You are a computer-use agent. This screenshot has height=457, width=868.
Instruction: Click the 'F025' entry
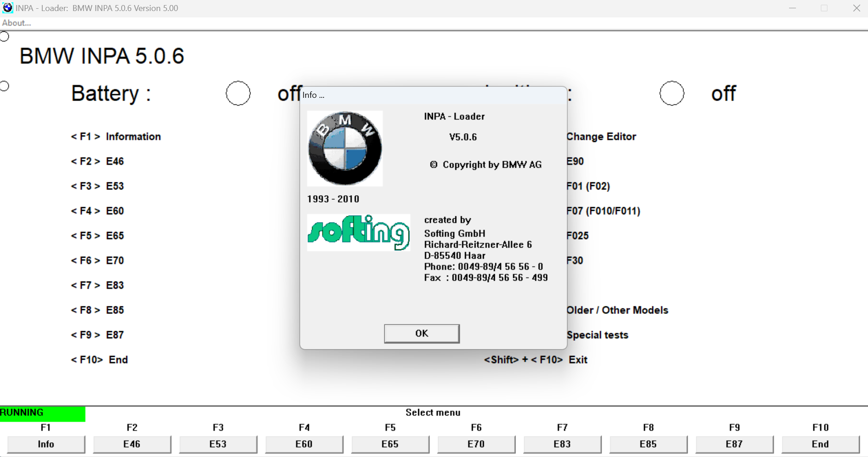578,236
